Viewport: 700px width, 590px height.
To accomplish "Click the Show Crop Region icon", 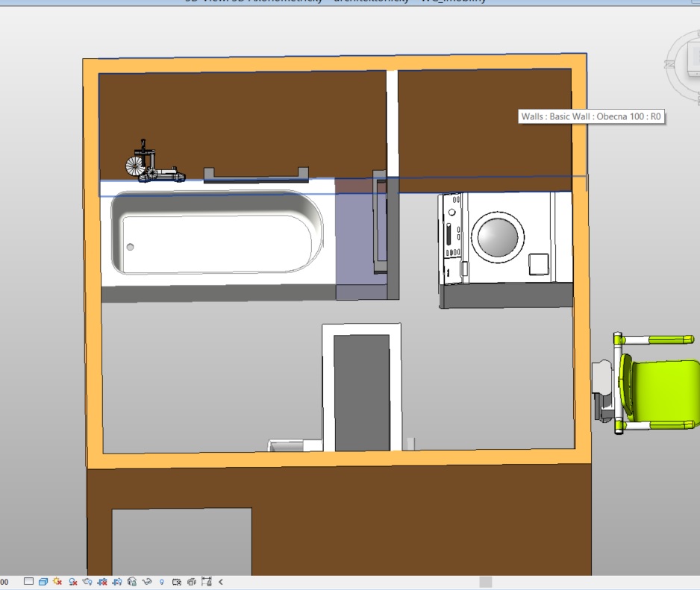I will point(117,582).
